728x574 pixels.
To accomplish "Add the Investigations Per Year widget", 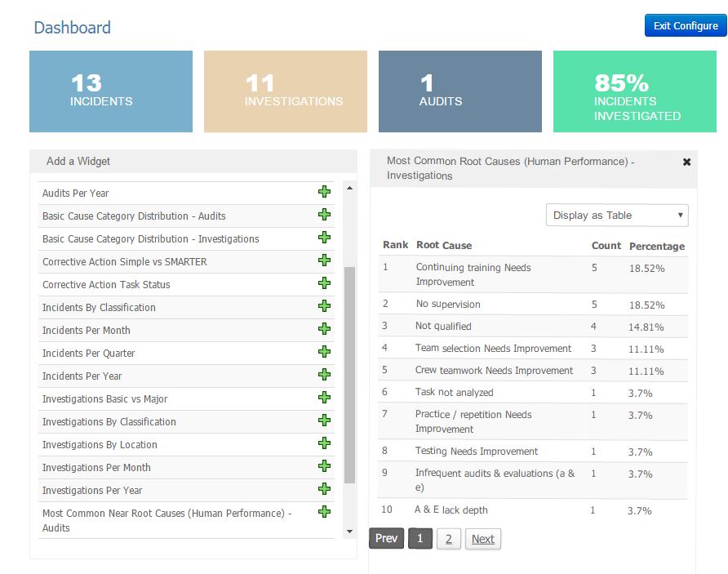I will pyautogui.click(x=324, y=489).
